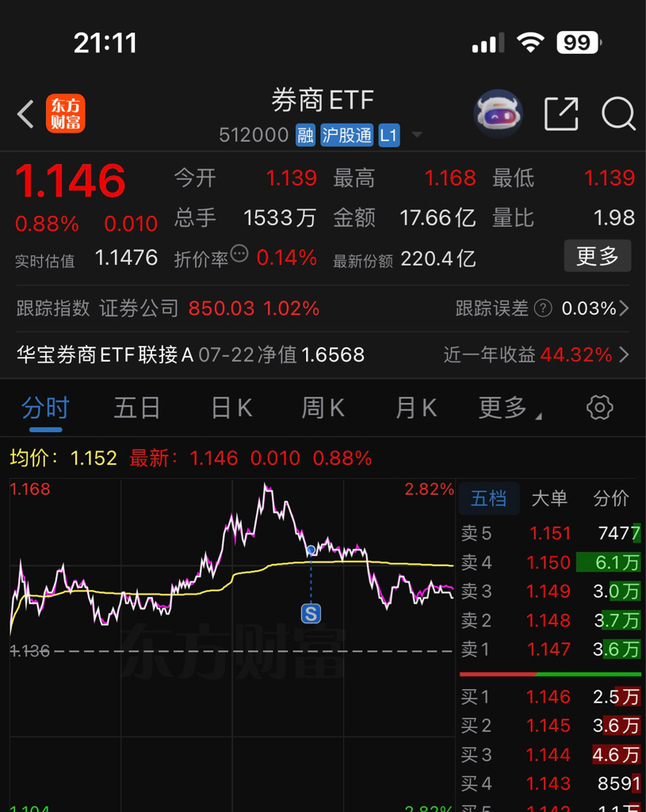Tap the 金额 17.66亿 value

438,218
